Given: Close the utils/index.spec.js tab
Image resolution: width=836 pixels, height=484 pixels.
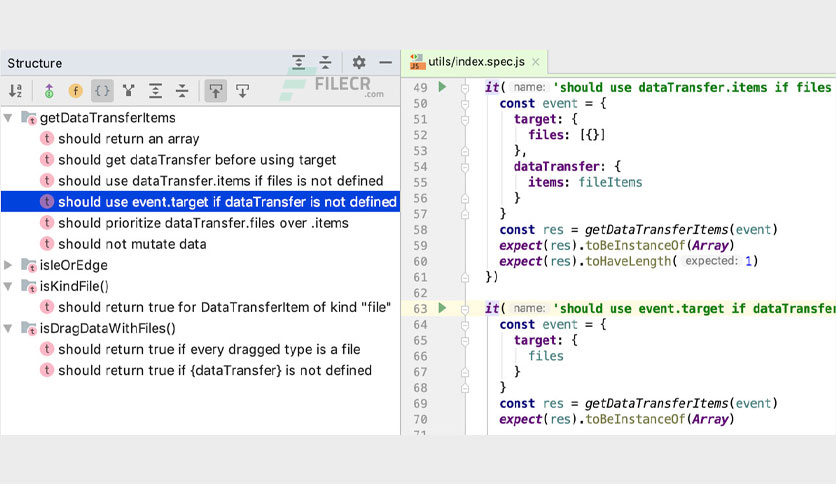Looking at the screenshot, I should click(x=536, y=62).
